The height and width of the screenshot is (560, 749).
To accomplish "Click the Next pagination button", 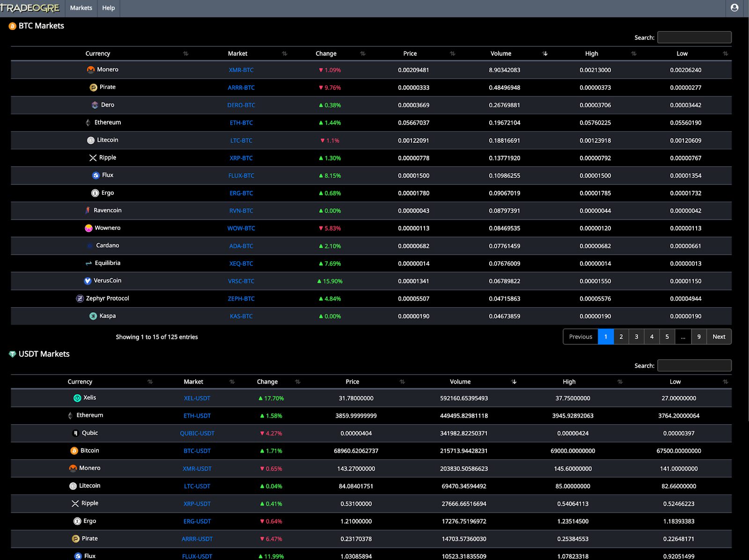I will point(719,337).
